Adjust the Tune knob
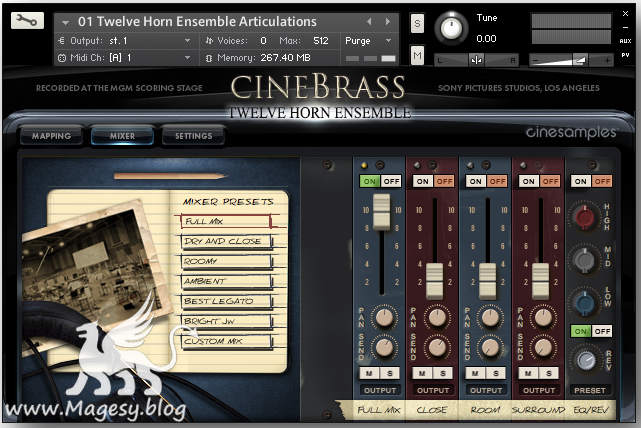 point(451,28)
